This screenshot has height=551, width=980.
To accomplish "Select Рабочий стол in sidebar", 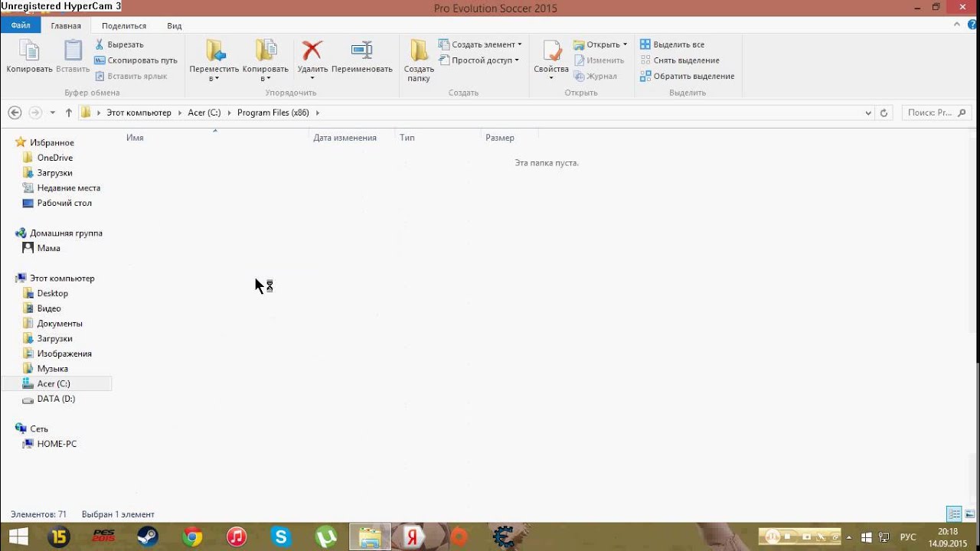I will tap(64, 203).
